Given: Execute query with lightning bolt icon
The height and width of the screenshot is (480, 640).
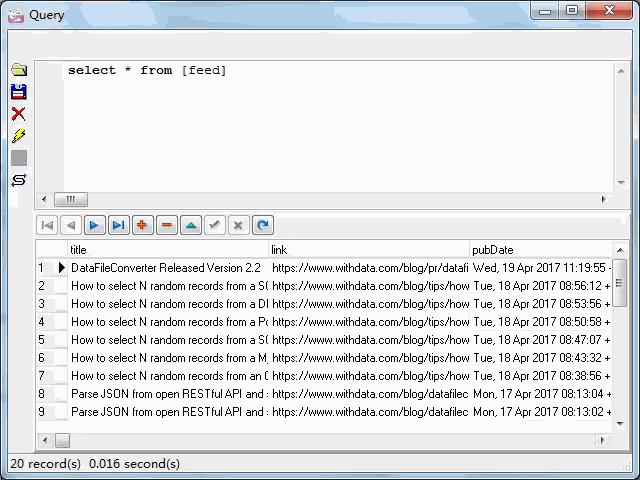Looking at the screenshot, I should point(19,136).
